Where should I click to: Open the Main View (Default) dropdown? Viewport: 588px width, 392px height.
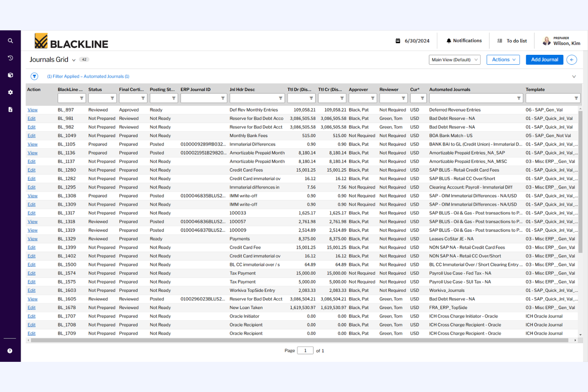pyautogui.click(x=455, y=60)
